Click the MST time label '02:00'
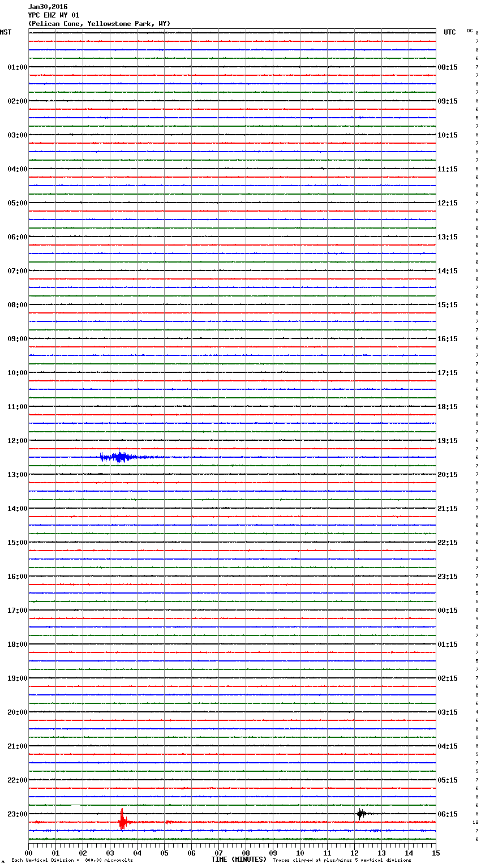 point(18,101)
